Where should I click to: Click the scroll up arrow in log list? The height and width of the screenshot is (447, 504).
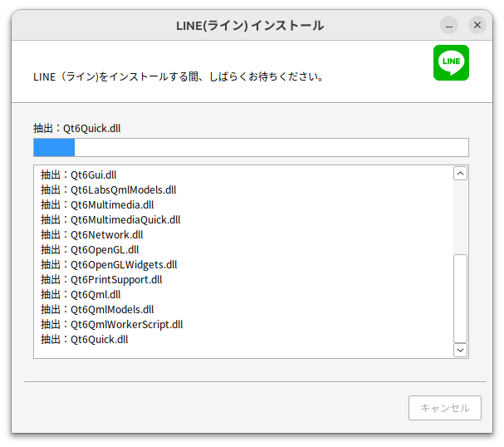460,174
